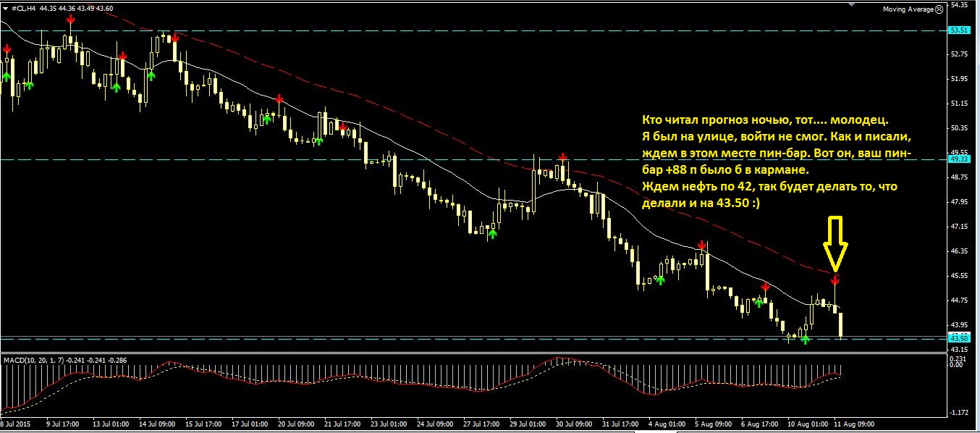Click the 51.15 price scale value

click(960, 104)
